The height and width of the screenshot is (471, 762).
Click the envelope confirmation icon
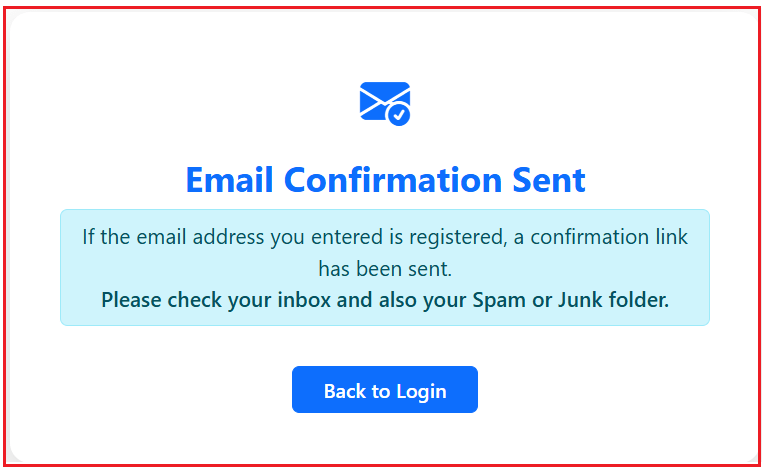pyautogui.click(x=382, y=101)
